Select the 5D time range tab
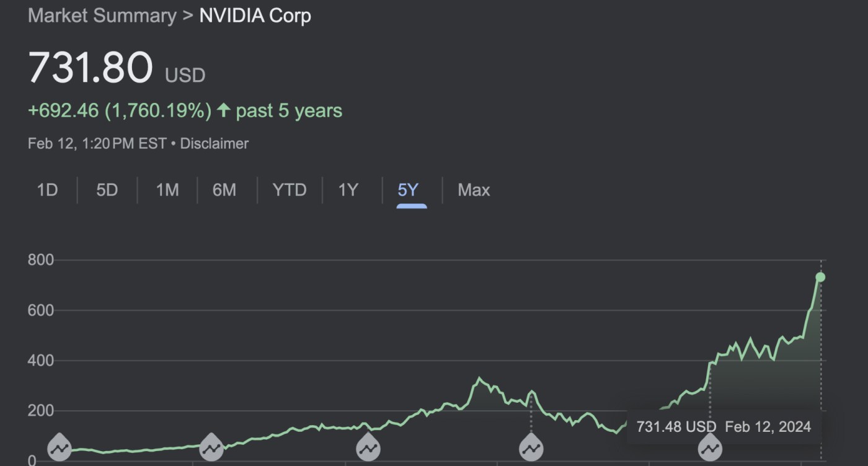 (107, 190)
